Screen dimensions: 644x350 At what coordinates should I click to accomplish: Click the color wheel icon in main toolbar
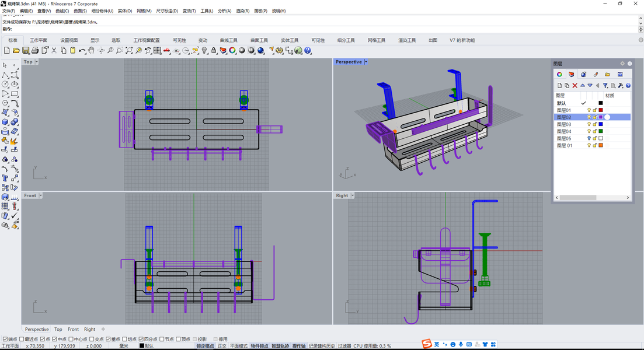232,51
